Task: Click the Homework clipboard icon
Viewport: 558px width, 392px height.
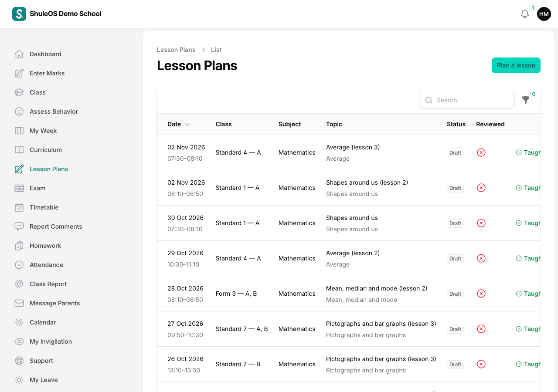Action: coord(19,246)
